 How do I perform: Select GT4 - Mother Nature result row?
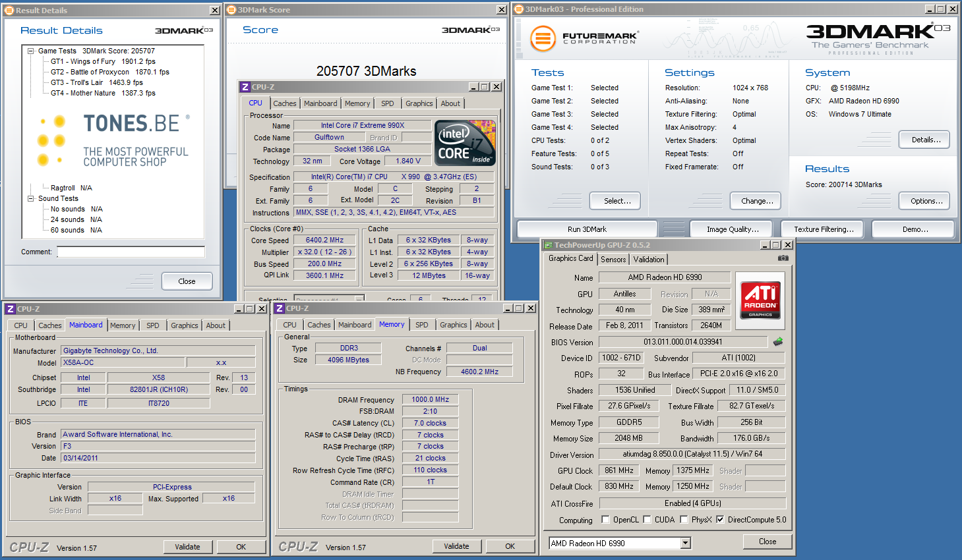(x=103, y=93)
